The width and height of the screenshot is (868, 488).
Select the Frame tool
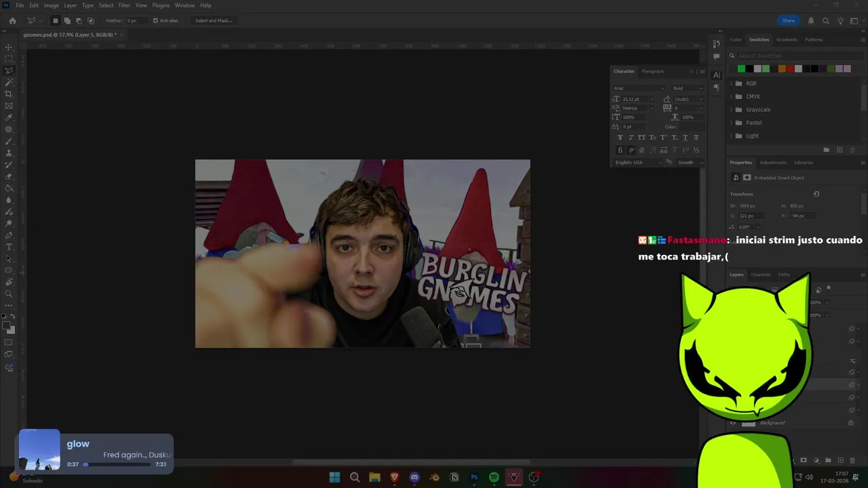tap(9, 106)
